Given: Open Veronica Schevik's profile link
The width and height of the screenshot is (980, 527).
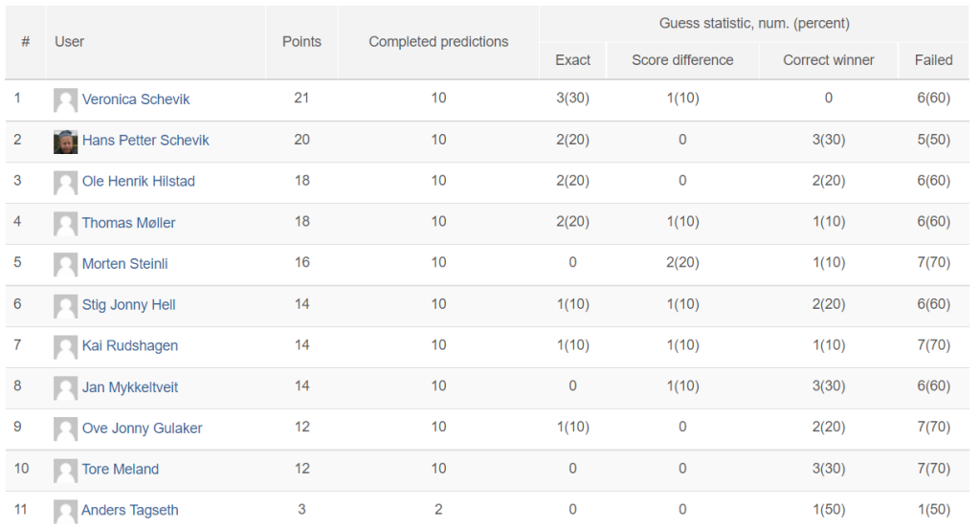Looking at the screenshot, I should 136,99.
